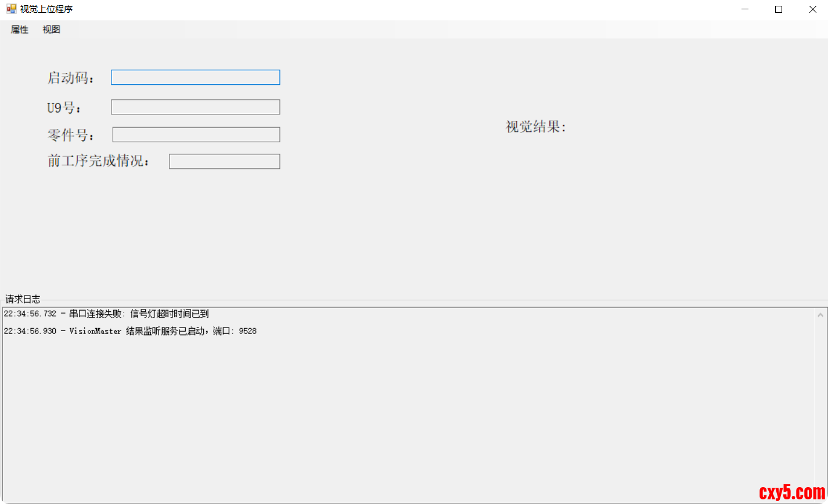Screen dimensions: 828x504
Task: Select the 零件号 input box
Action: click(x=196, y=135)
